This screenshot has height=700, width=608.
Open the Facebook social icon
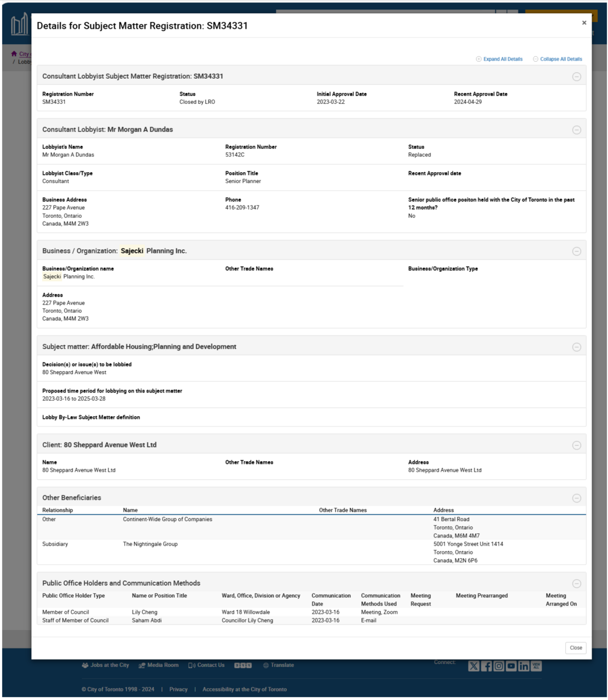pyautogui.click(x=487, y=666)
